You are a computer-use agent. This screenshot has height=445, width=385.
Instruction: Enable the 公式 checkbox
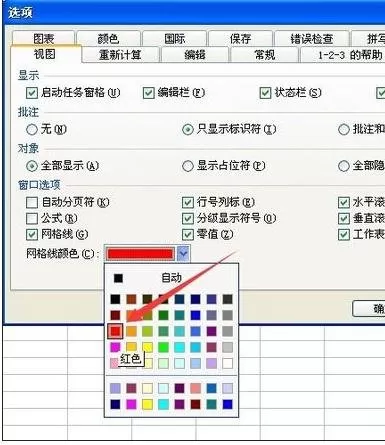[32, 218]
